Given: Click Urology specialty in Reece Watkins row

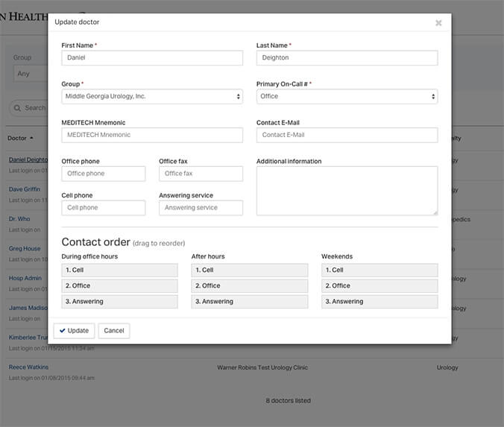Looking at the screenshot, I should [447, 367].
